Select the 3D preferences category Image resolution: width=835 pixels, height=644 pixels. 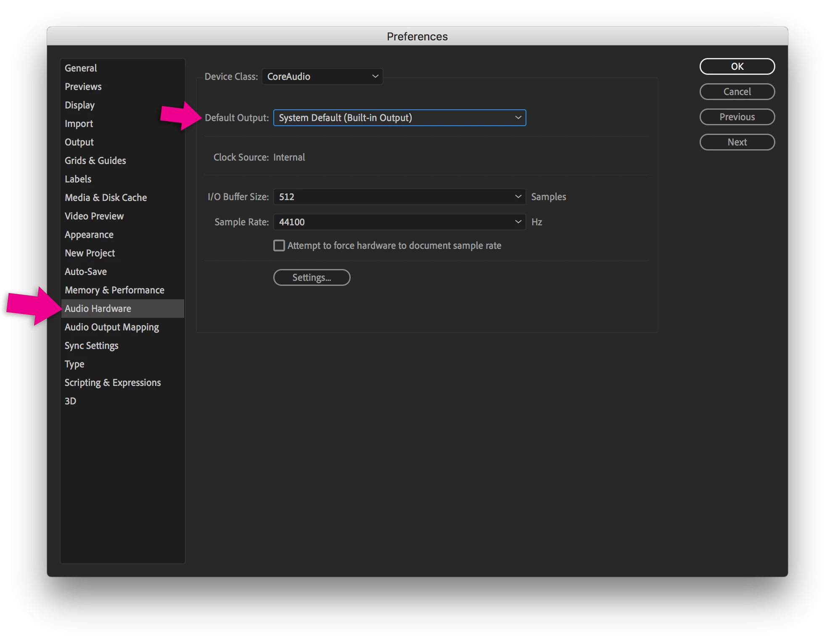[71, 401]
